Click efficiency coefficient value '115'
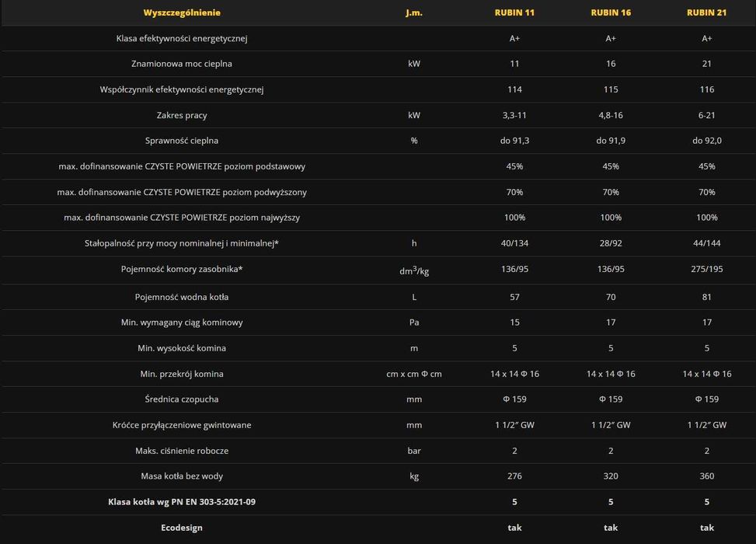Screen dimensions: 756x544 (x=611, y=89)
